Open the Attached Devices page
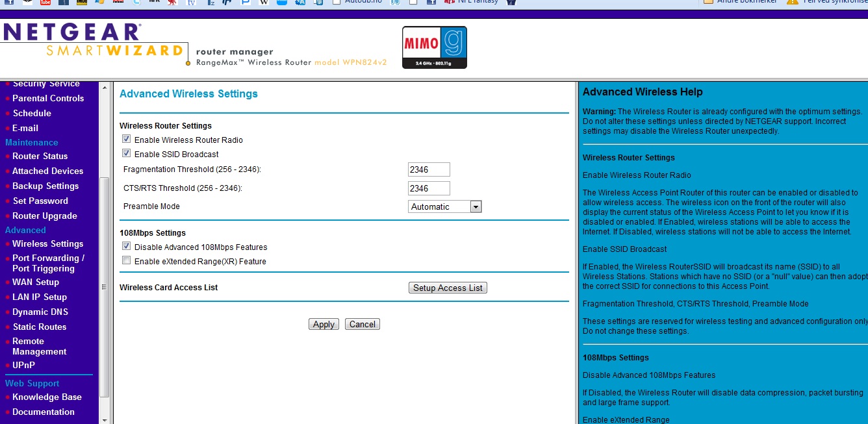Viewport: 868px width, 424px height. (x=47, y=171)
